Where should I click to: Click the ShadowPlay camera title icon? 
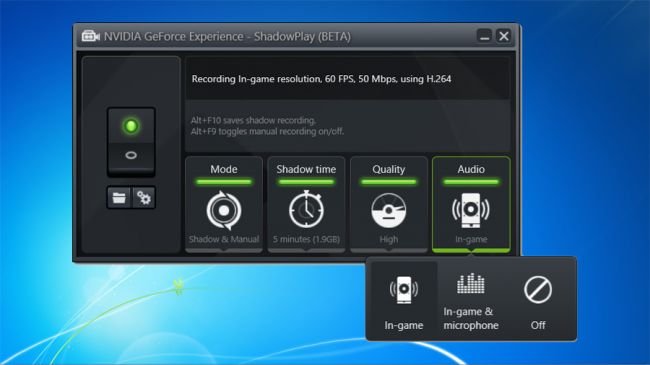[x=90, y=36]
